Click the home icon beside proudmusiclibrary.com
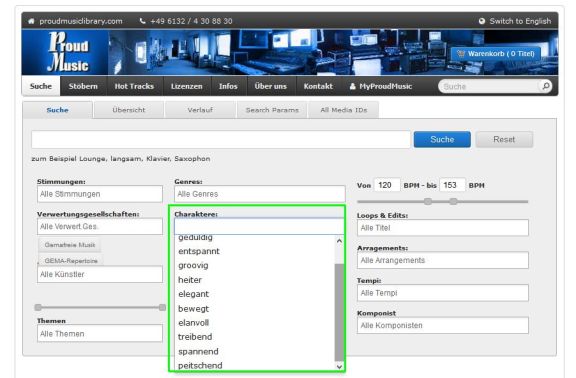Image resolution: width=576 pixels, height=378 pixels. click(31, 21)
